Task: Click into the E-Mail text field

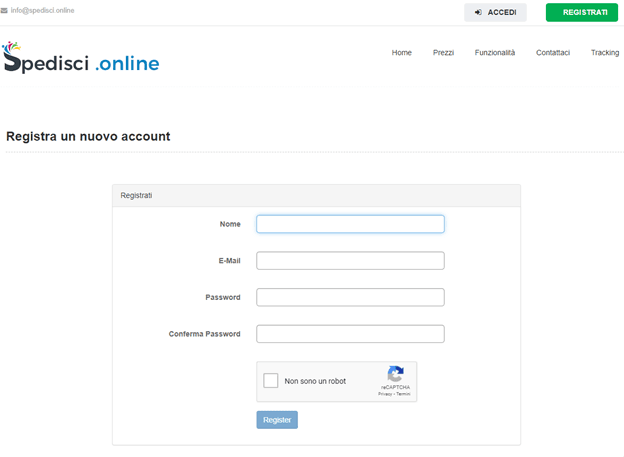Action: (350, 261)
